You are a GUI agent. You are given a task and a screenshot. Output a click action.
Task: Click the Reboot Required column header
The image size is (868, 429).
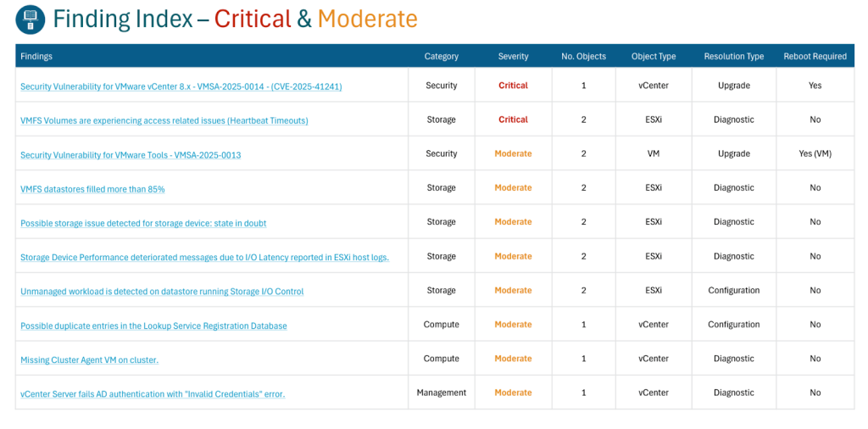click(x=815, y=57)
